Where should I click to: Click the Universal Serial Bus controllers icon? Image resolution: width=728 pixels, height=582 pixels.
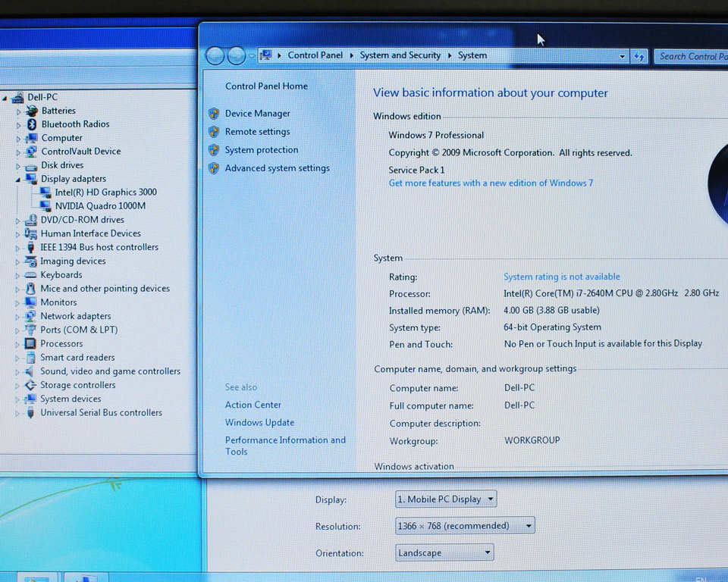[x=30, y=412]
